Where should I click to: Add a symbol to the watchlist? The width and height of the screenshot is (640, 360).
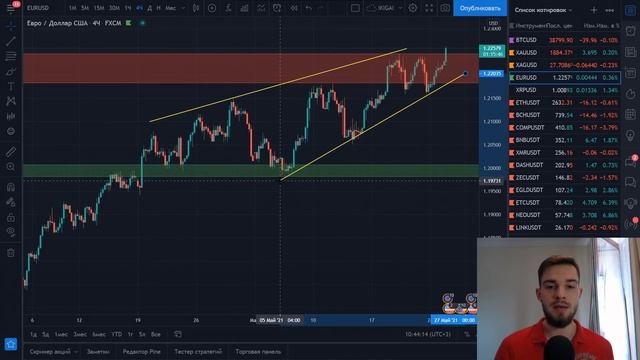pos(594,10)
